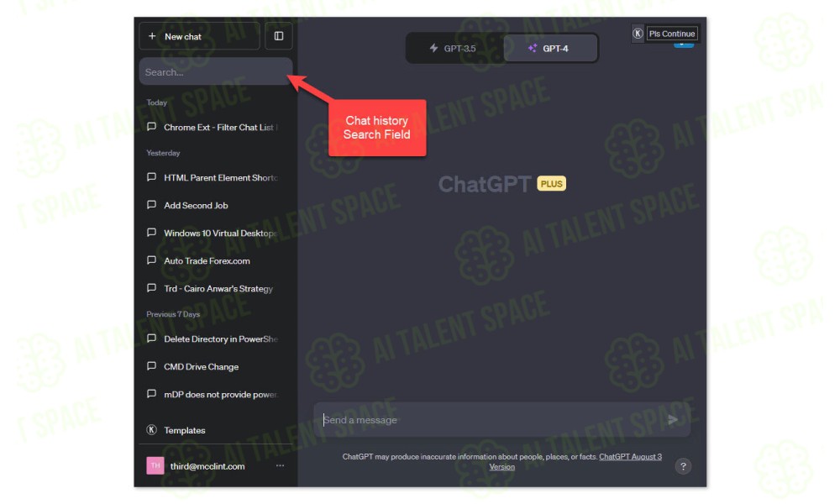The width and height of the screenshot is (840, 504).
Task: Click the chat icon beside HTML Parent Element
Action: pyautogui.click(x=151, y=176)
